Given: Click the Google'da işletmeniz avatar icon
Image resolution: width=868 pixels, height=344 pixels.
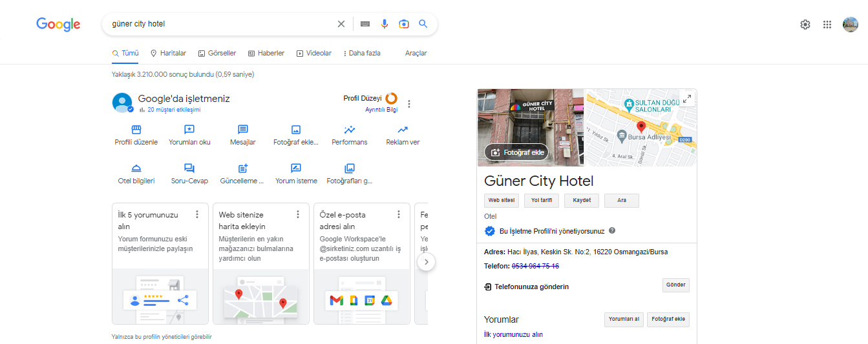Looking at the screenshot, I should [x=123, y=103].
